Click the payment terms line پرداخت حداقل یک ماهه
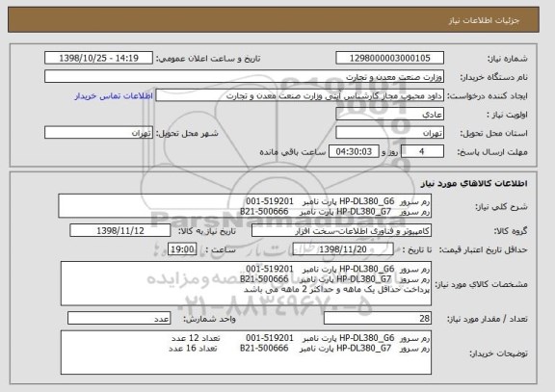 (x=336, y=289)
